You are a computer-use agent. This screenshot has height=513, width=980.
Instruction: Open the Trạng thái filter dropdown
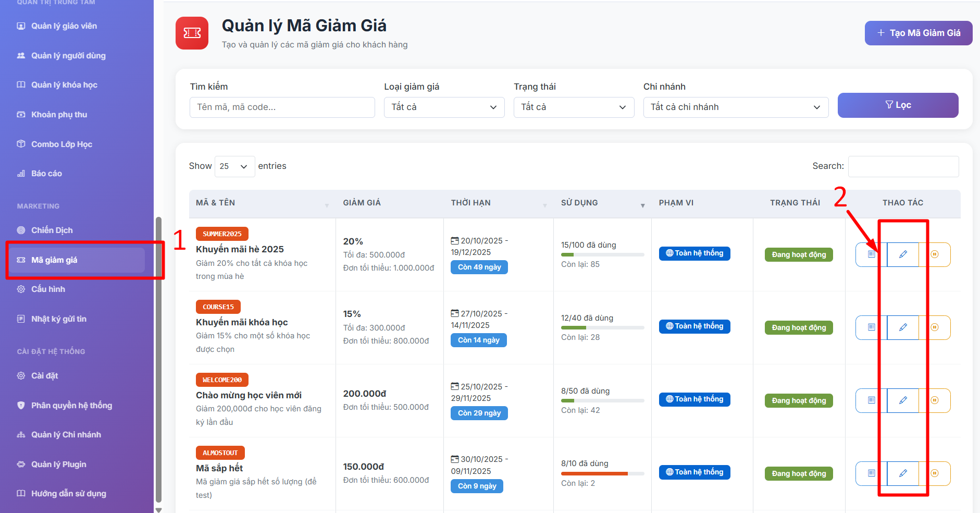574,107
